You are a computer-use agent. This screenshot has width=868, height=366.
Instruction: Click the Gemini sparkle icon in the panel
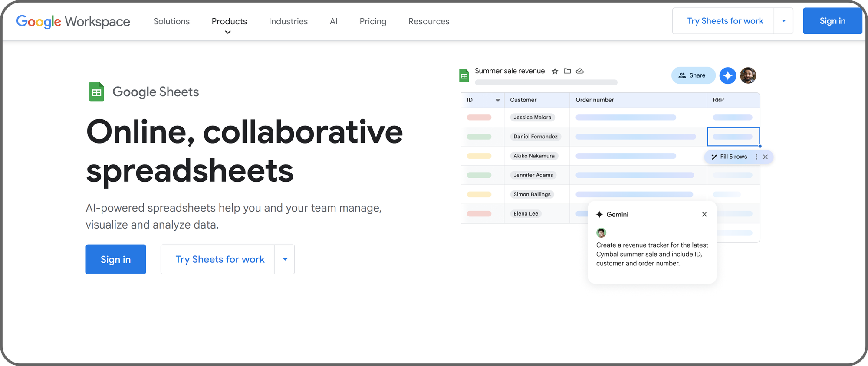click(599, 214)
